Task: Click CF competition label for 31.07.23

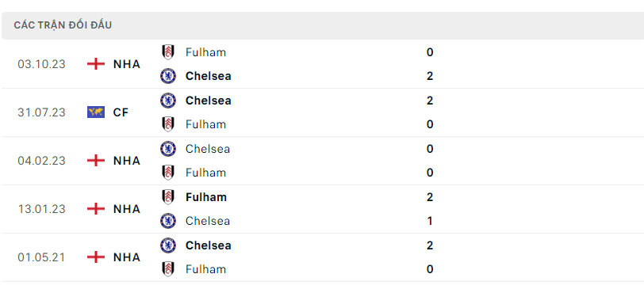Action: tap(121, 112)
